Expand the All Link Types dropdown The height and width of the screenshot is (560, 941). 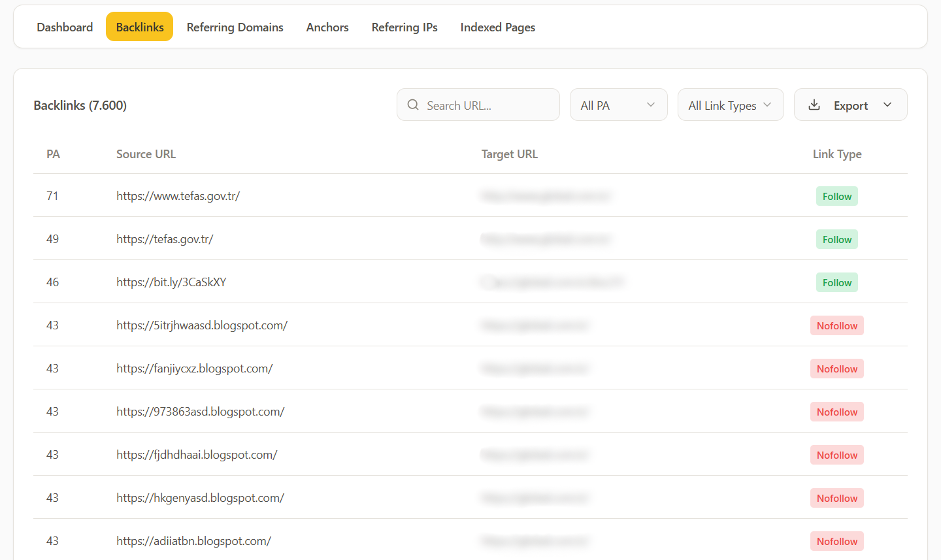730,105
